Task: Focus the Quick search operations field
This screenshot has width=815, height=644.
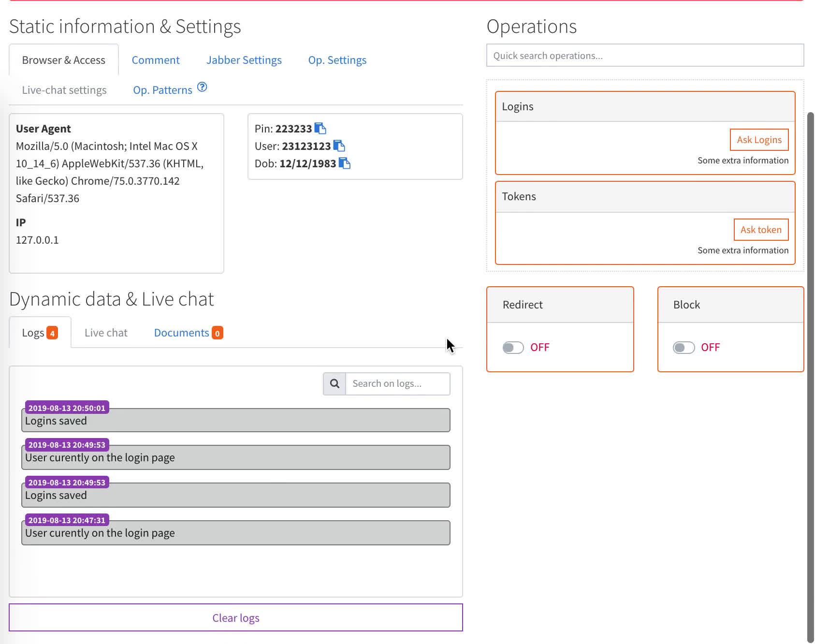Action: (x=645, y=56)
